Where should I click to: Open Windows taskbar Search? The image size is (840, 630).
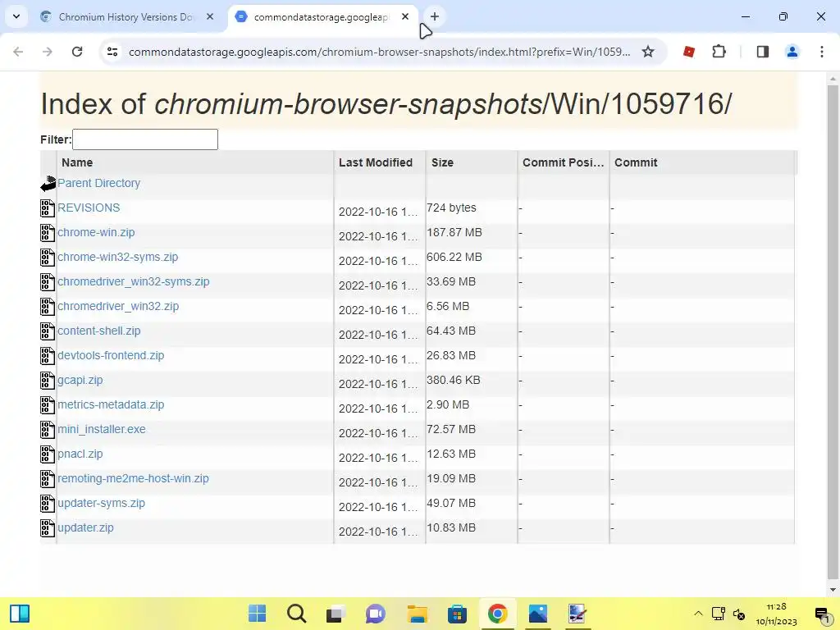tap(296, 614)
